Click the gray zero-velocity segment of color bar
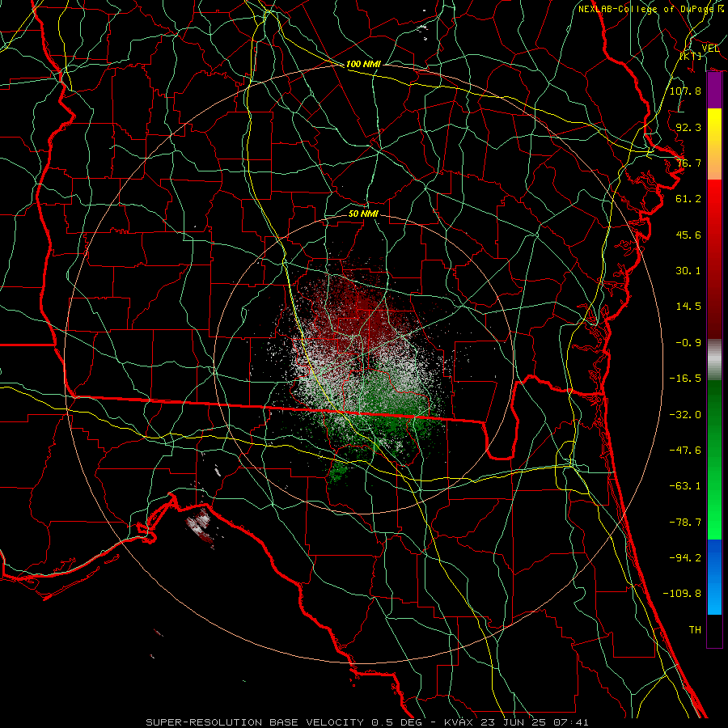The width and height of the screenshot is (728, 728). pos(714,360)
